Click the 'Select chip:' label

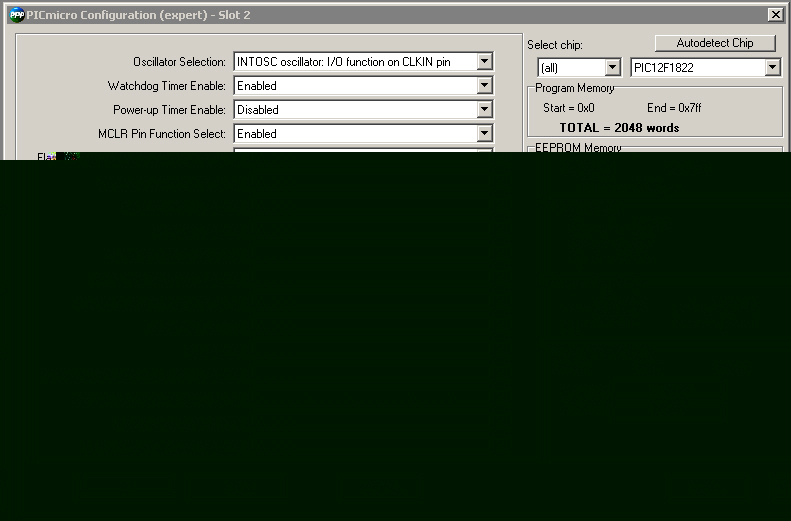555,45
